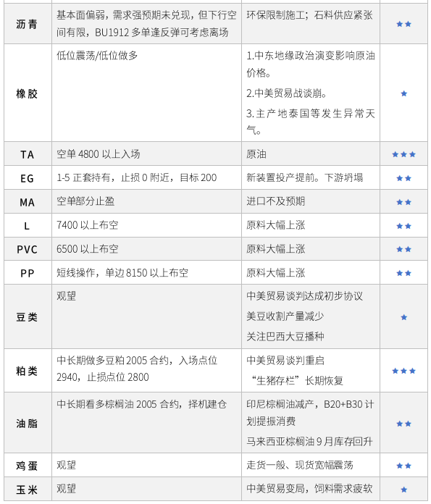The height and width of the screenshot is (504, 431).
Task: Select strategy text 空单4800以上入场
Action: coord(99,154)
